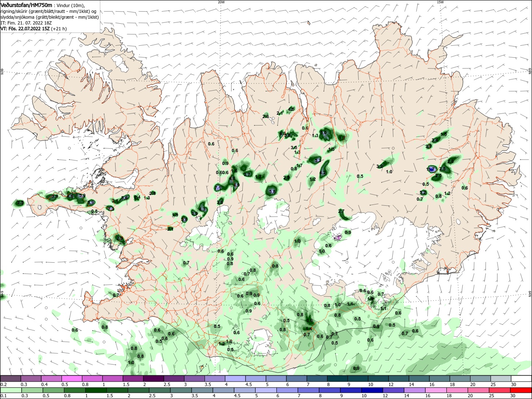Click the mauve 0.2 swatch starting the upper legend row
This screenshot has height=399, width=532.
click(x=10, y=379)
